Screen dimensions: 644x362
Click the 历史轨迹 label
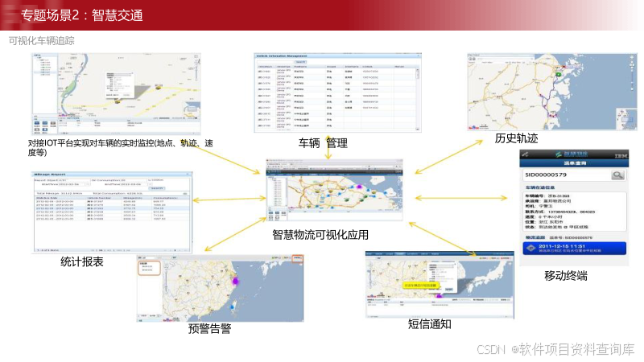516,138
